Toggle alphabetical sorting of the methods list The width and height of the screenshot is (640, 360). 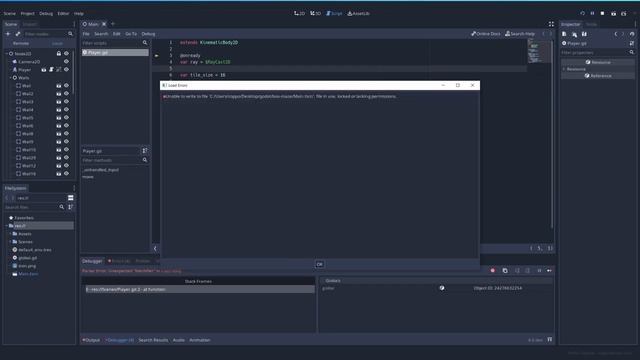[x=145, y=151]
